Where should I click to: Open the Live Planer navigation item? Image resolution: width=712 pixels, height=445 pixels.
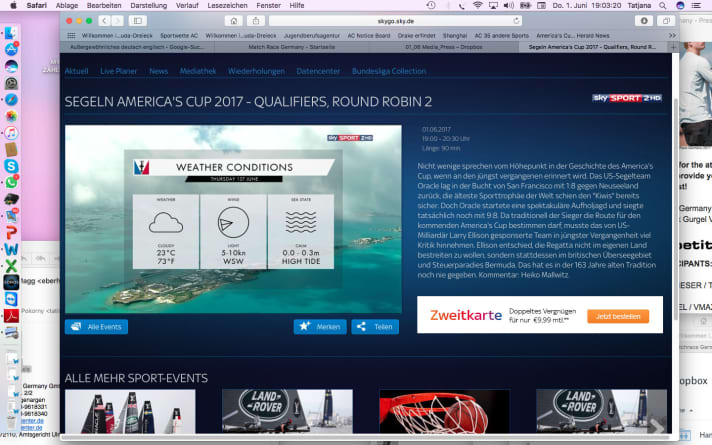pos(119,71)
